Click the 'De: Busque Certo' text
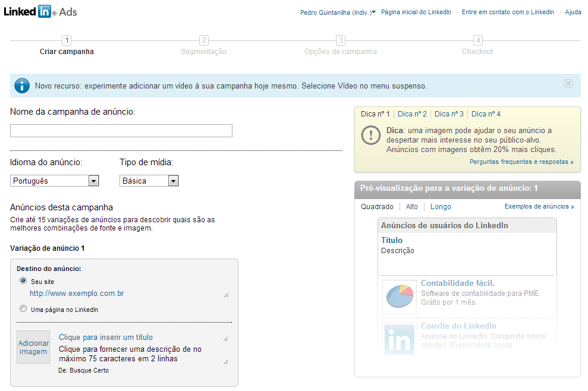Viewport: 588px width, 391px height. [x=84, y=370]
